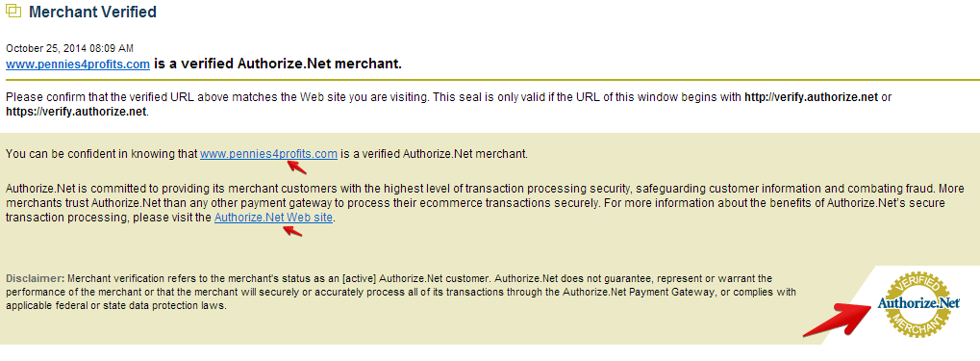980x361 pixels.
Task: Click the October 25, 2014 08:09 AM timestamp
Action: coord(69,48)
